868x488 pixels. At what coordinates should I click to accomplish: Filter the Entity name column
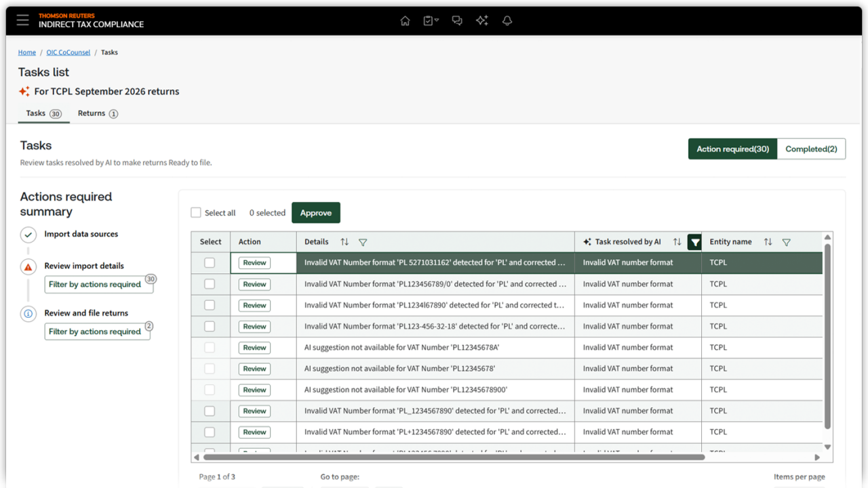[x=786, y=242]
